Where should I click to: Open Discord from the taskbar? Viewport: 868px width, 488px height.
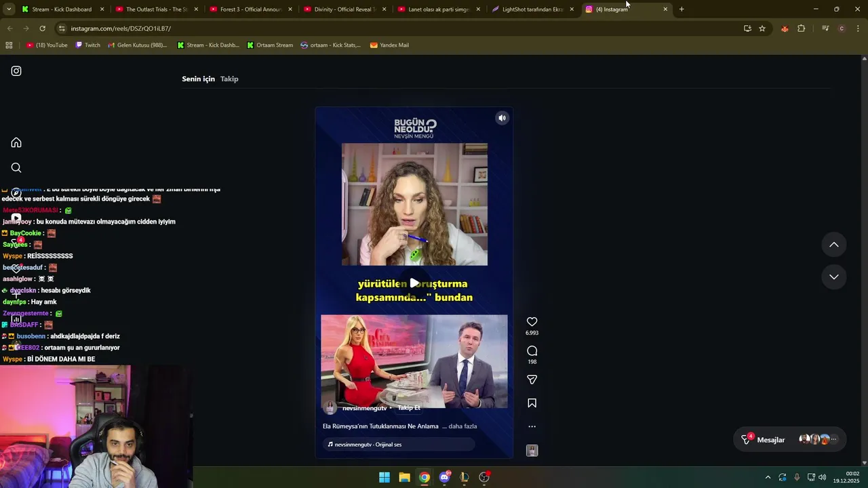444,477
